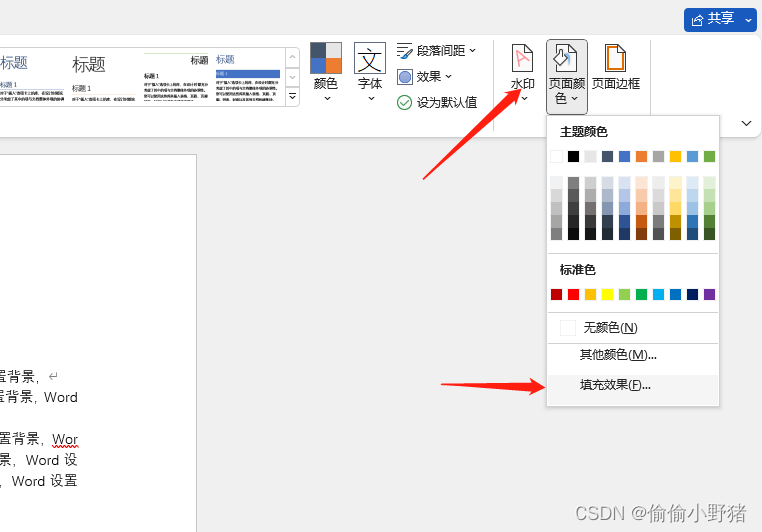The height and width of the screenshot is (532, 762).
Task: Select standard light blue swatch
Action: pyautogui.click(x=658, y=294)
